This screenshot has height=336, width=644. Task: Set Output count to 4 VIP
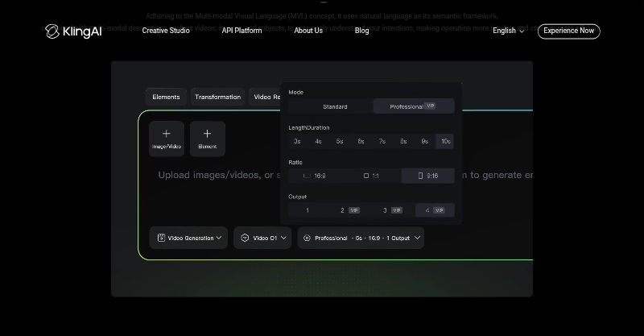(x=435, y=210)
